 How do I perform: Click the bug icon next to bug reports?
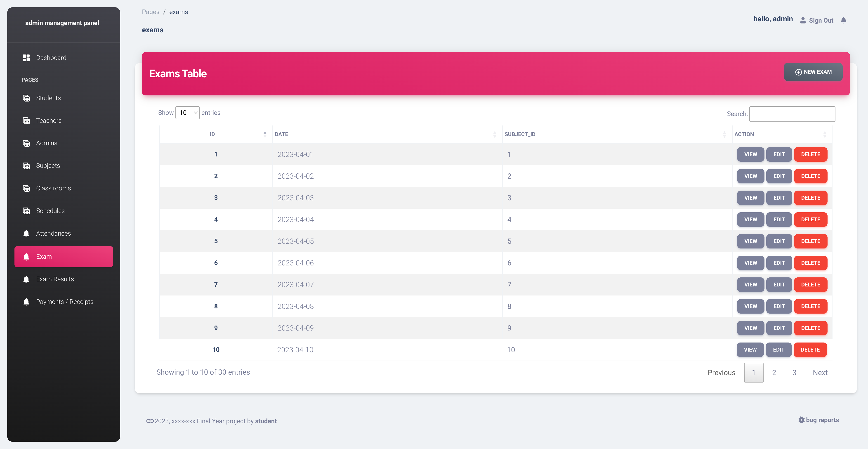pos(801,420)
